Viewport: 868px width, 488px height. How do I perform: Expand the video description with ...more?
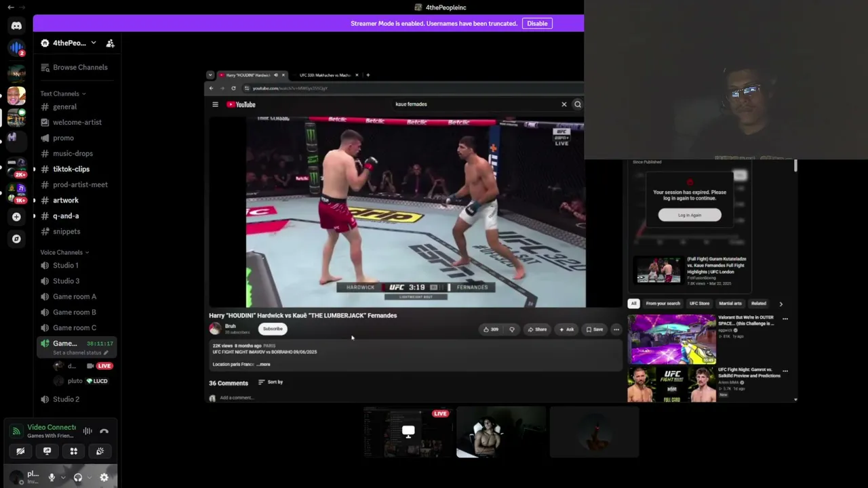(x=263, y=365)
